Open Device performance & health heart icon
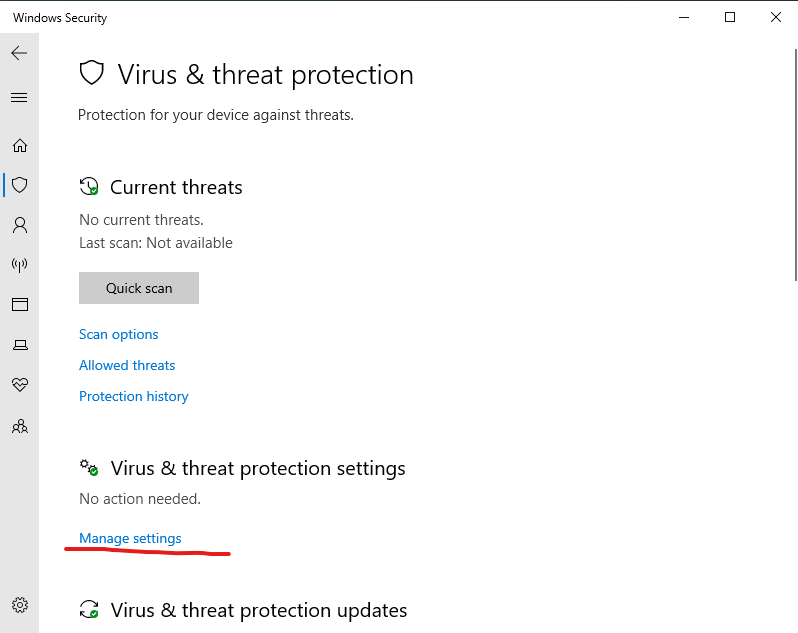798x633 pixels. [x=19, y=385]
